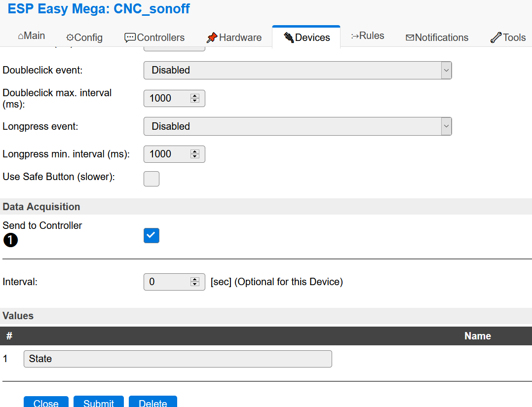Click the Close button

[46, 402]
